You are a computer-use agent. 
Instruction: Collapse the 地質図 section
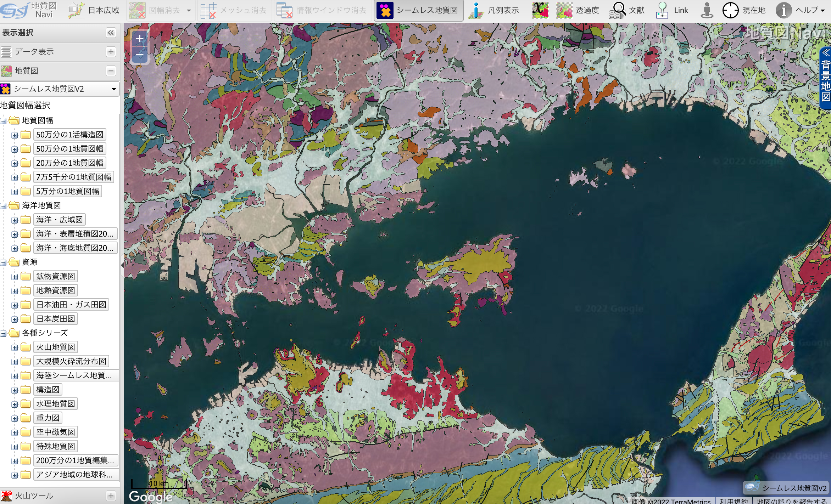tap(111, 71)
